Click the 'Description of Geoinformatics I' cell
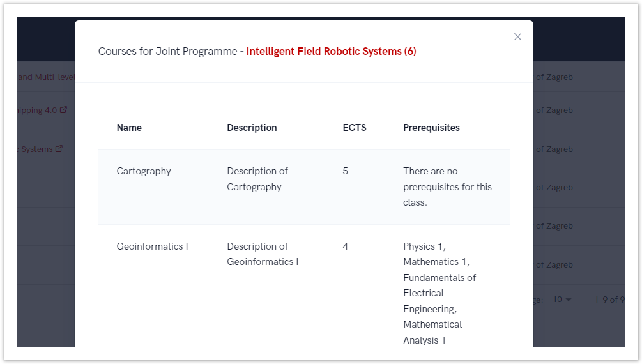 click(262, 254)
